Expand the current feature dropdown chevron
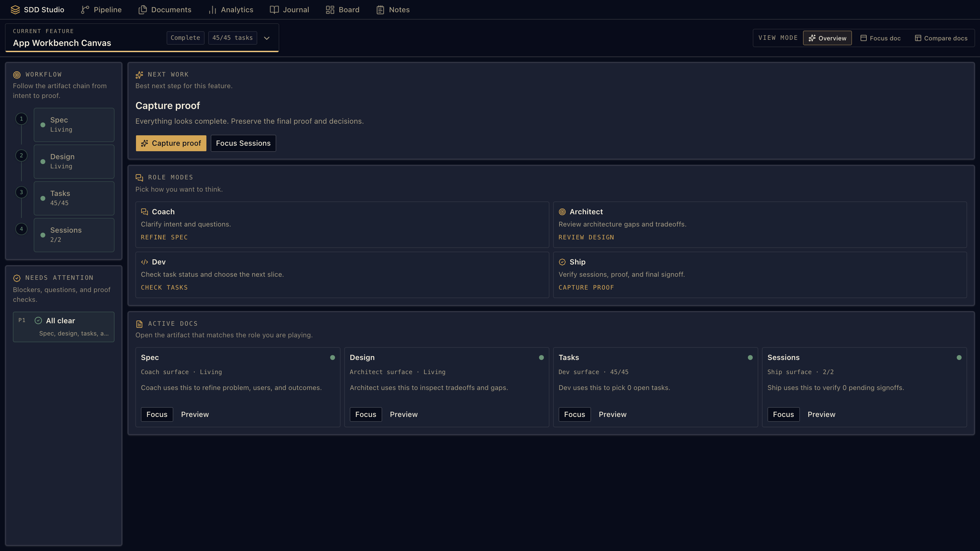The width and height of the screenshot is (980, 551). pyautogui.click(x=267, y=38)
